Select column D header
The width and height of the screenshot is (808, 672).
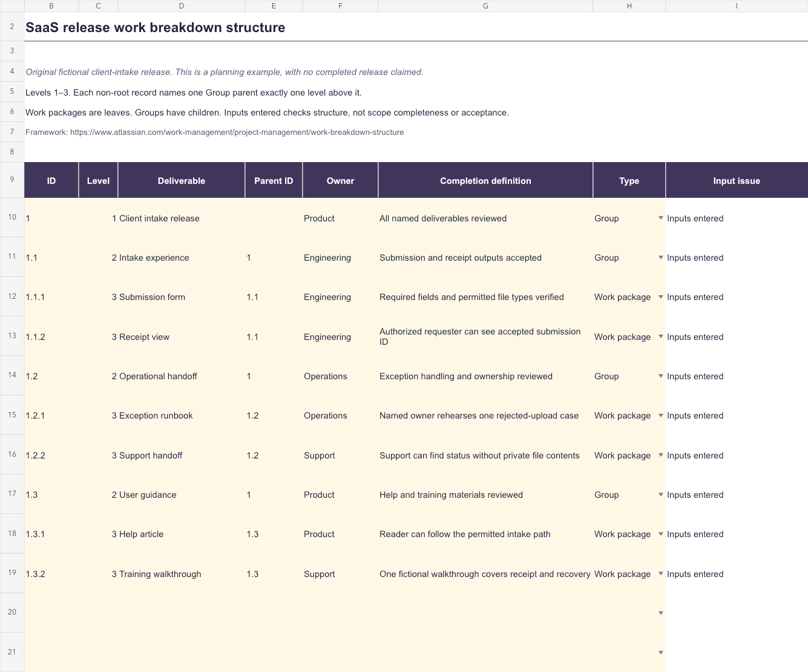(x=182, y=5)
